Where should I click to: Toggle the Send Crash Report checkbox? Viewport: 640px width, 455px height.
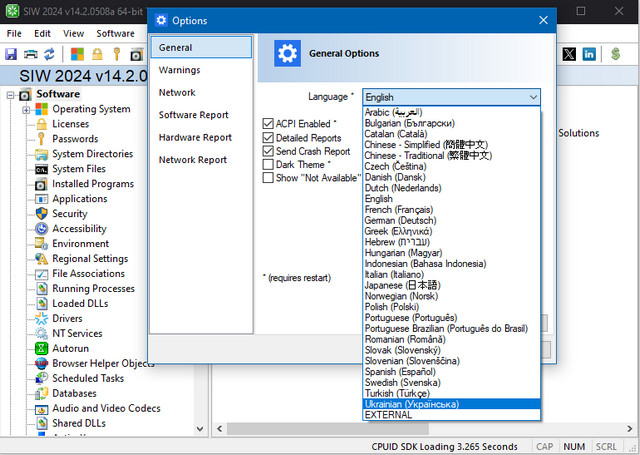point(268,151)
